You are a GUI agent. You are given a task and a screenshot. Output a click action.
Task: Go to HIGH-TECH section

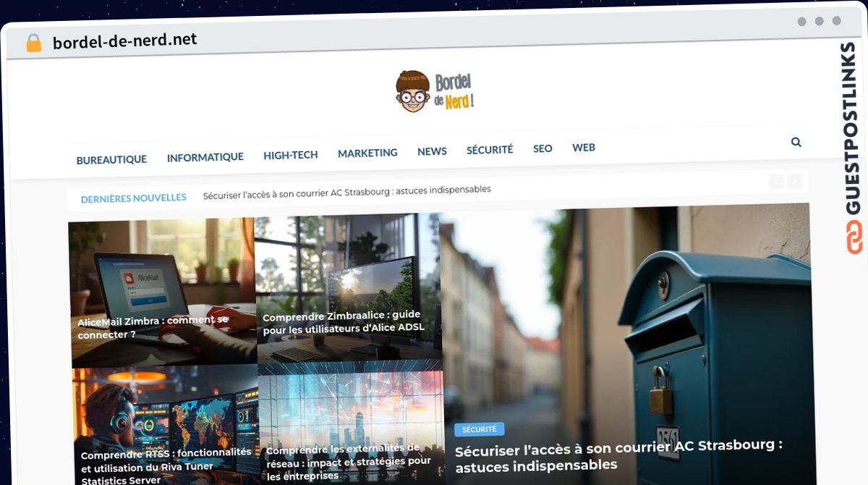(291, 155)
